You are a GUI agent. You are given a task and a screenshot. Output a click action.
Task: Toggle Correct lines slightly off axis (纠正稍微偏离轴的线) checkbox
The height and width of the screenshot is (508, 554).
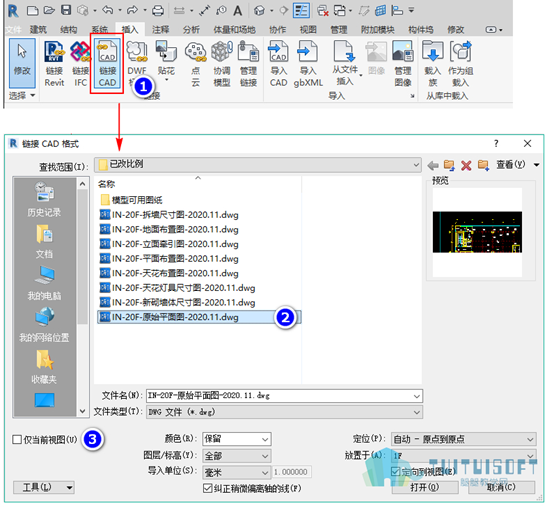pos(207,488)
